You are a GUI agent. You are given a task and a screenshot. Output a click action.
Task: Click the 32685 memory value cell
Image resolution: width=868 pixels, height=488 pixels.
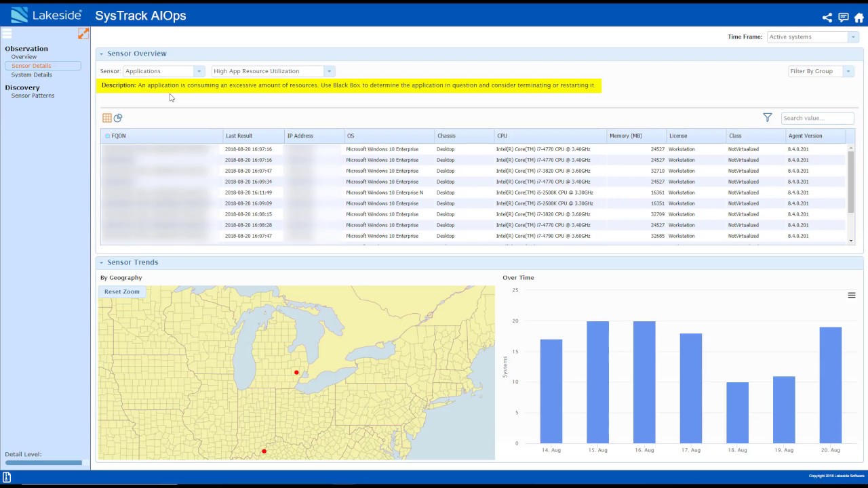[636, 236]
